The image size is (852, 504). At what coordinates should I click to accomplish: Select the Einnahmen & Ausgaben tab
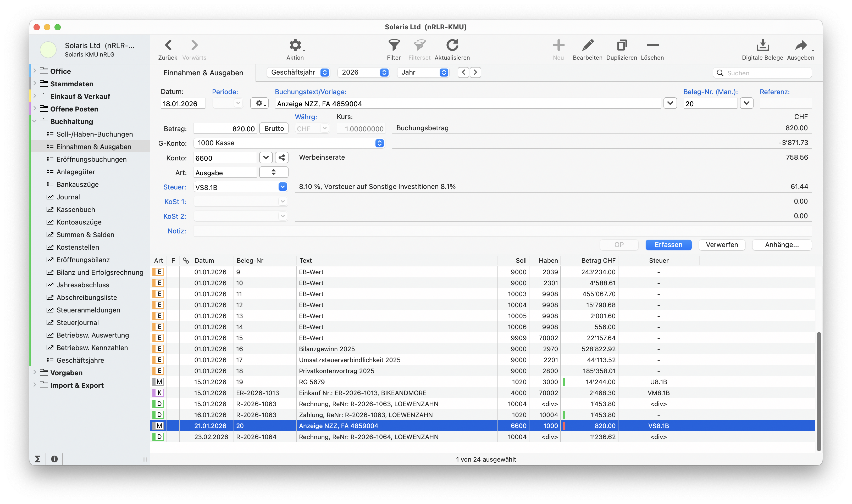pyautogui.click(x=203, y=73)
